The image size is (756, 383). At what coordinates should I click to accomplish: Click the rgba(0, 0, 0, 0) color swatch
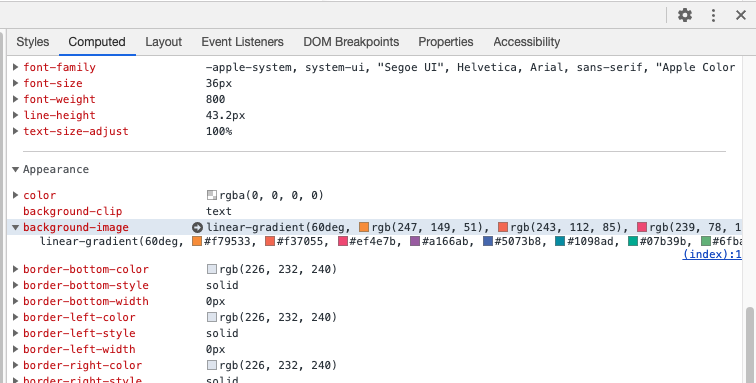pyautogui.click(x=212, y=195)
